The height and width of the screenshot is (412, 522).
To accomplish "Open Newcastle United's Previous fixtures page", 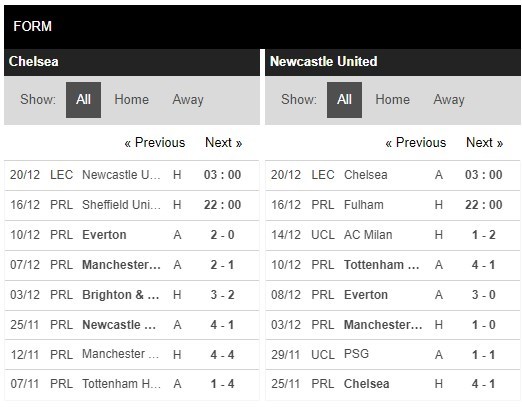I will pos(416,143).
